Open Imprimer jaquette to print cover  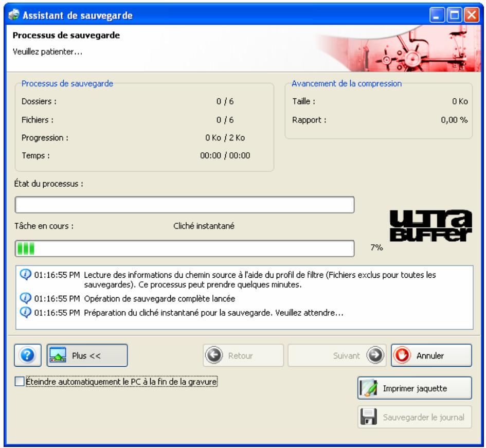[415, 388]
